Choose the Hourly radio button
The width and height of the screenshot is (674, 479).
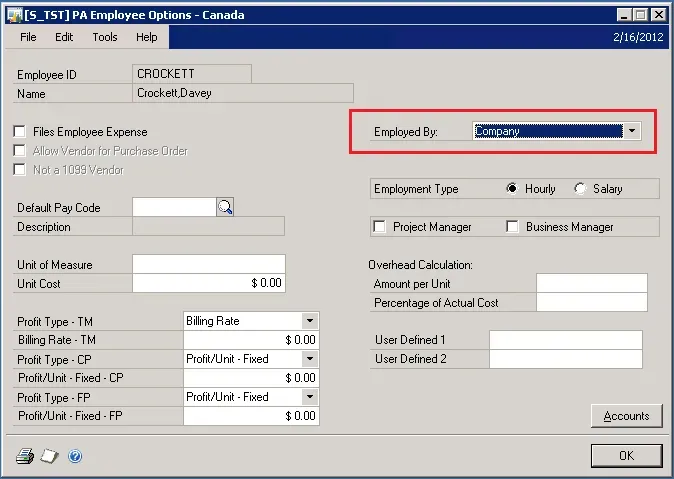[x=513, y=189]
